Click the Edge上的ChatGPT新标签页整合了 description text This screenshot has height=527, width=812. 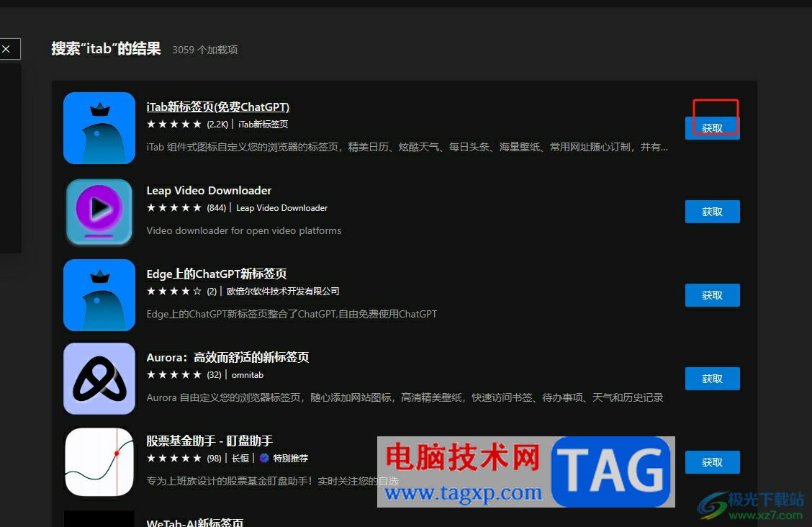292,314
